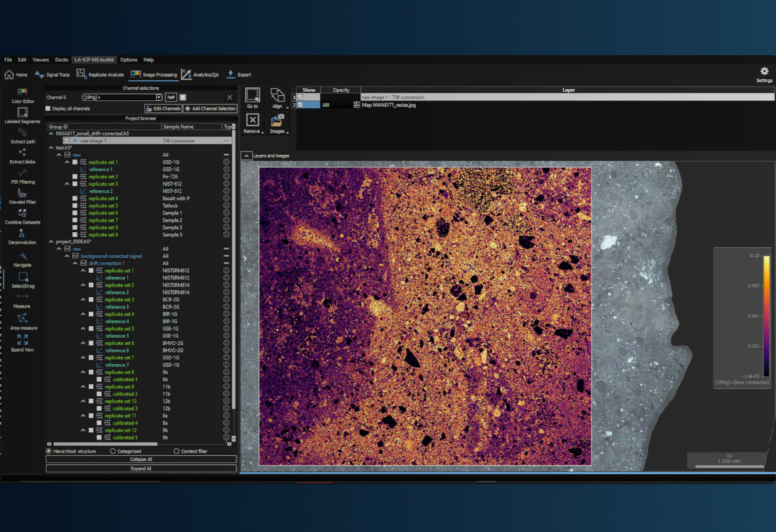Open Analytics/QA view
Viewport: 776px width, 532px height.
tap(200, 75)
